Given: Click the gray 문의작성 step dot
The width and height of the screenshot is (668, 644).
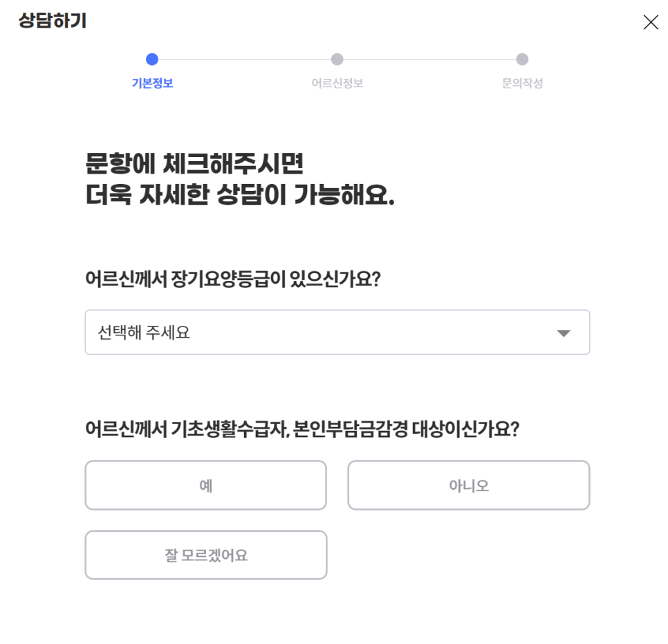Looking at the screenshot, I should 522,59.
